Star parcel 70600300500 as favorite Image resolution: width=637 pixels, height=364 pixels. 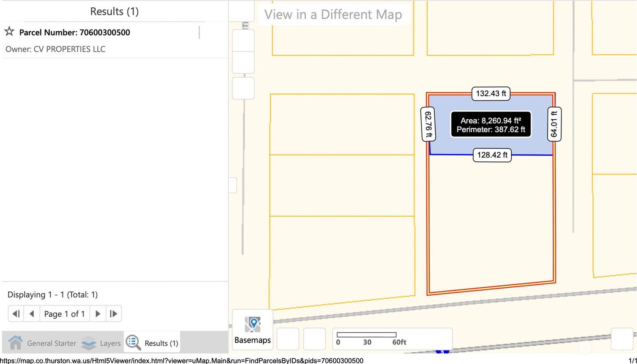[9, 32]
